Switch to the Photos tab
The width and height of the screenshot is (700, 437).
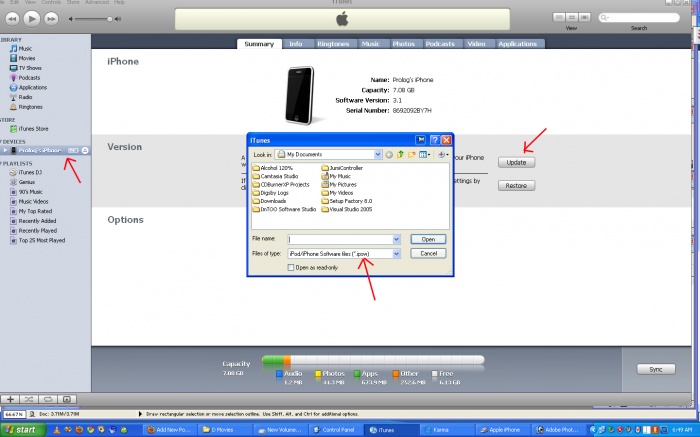404,44
